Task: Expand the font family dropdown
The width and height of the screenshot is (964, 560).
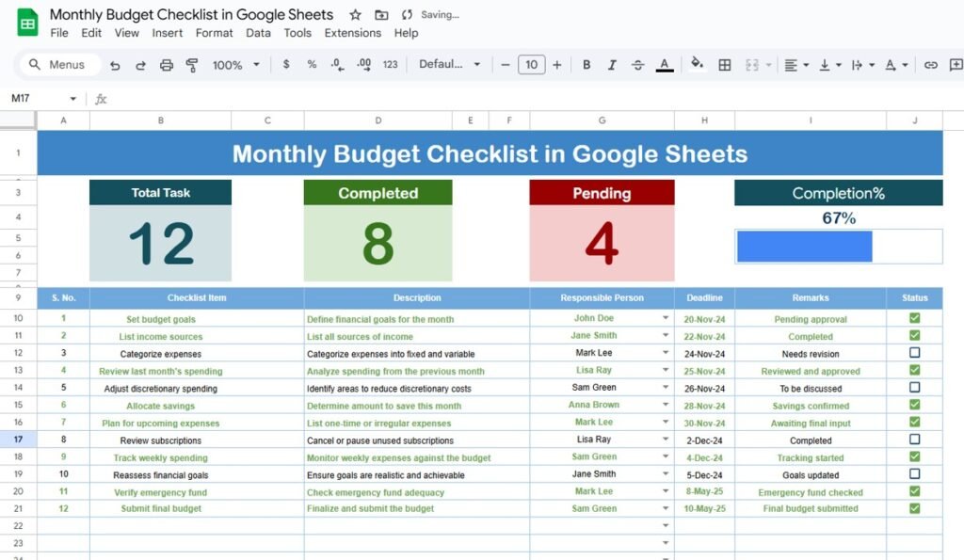Action: click(x=450, y=65)
